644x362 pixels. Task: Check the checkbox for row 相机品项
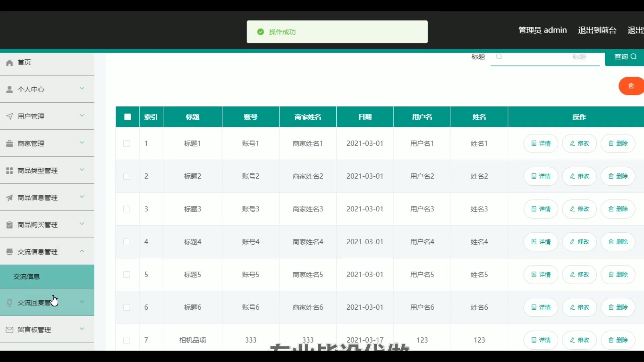click(x=127, y=340)
